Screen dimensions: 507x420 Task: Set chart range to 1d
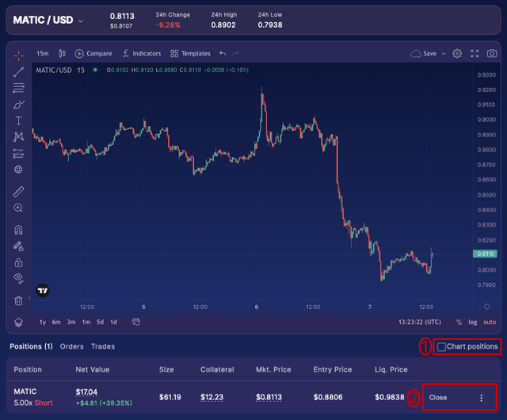(113, 322)
